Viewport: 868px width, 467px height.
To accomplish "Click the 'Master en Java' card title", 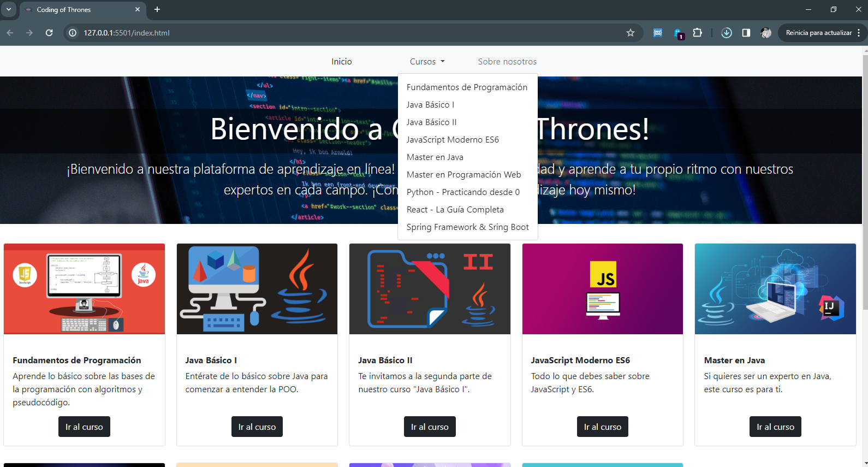I will click(734, 360).
